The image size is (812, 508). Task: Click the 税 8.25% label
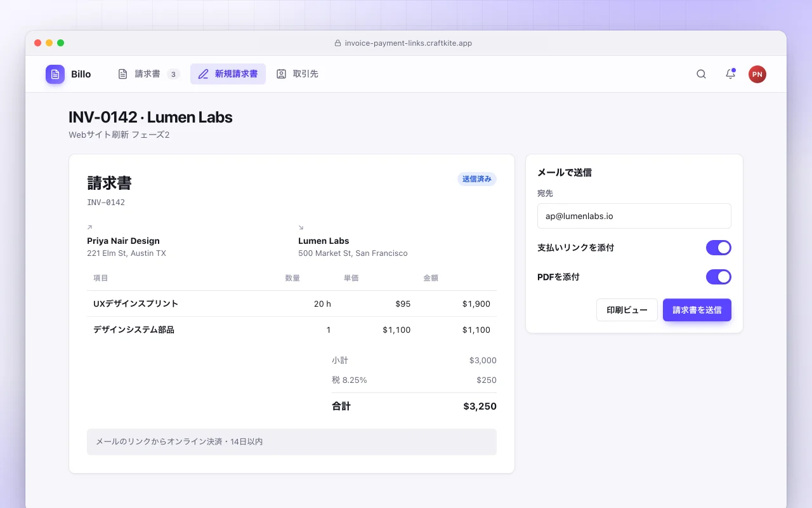[x=350, y=380]
